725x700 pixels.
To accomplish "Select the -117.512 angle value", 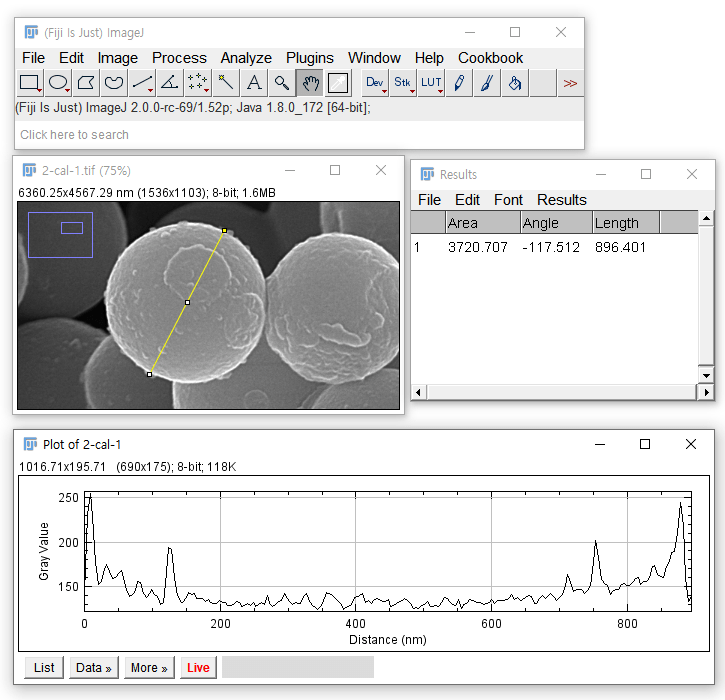I will [x=551, y=247].
